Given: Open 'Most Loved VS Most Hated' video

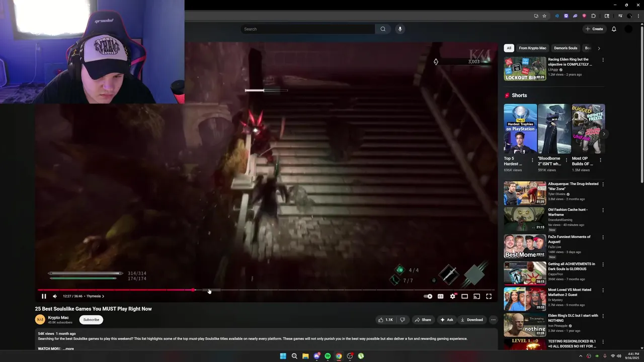Looking at the screenshot, I should tap(525, 299).
